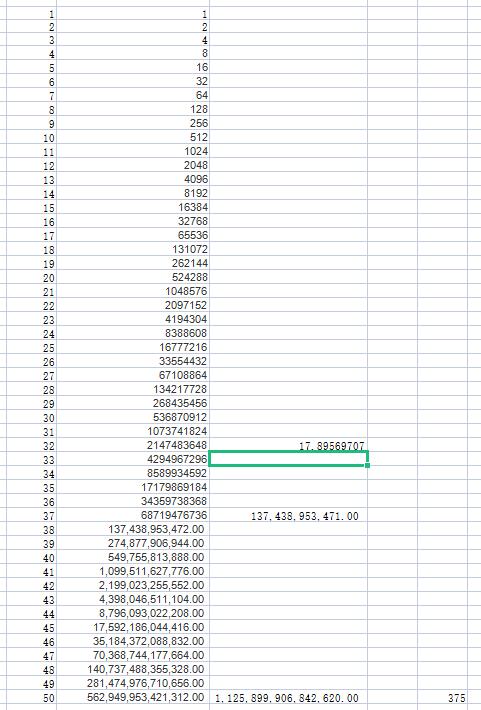The height and width of the screenshot is (710, 481).
Task: Click the cell containing 68719476736
Action: click(x=133, y=515)
